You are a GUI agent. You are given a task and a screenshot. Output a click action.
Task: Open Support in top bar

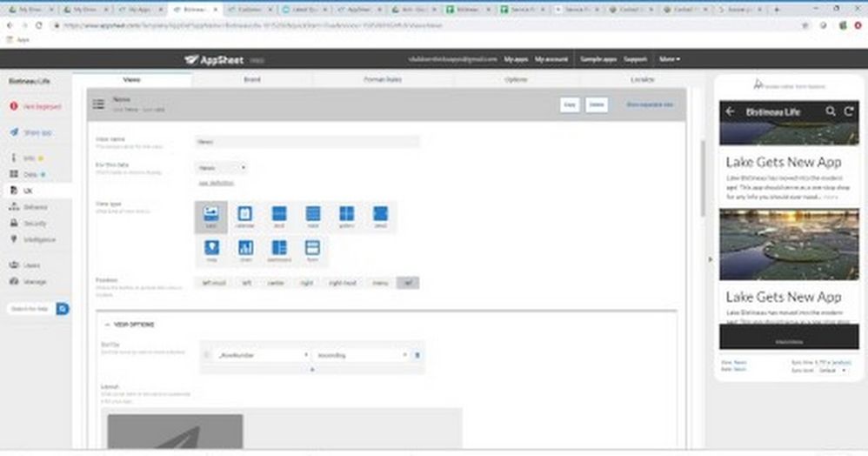point(636,58)
